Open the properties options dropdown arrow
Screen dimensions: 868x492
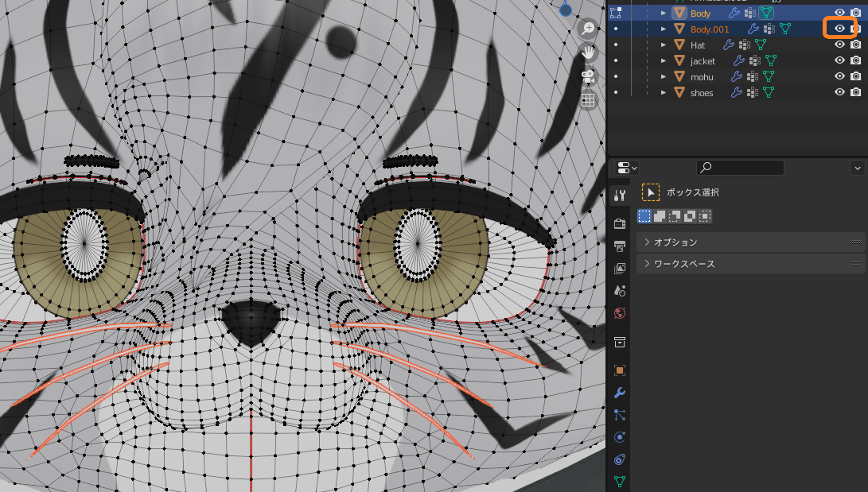(858, 168)
